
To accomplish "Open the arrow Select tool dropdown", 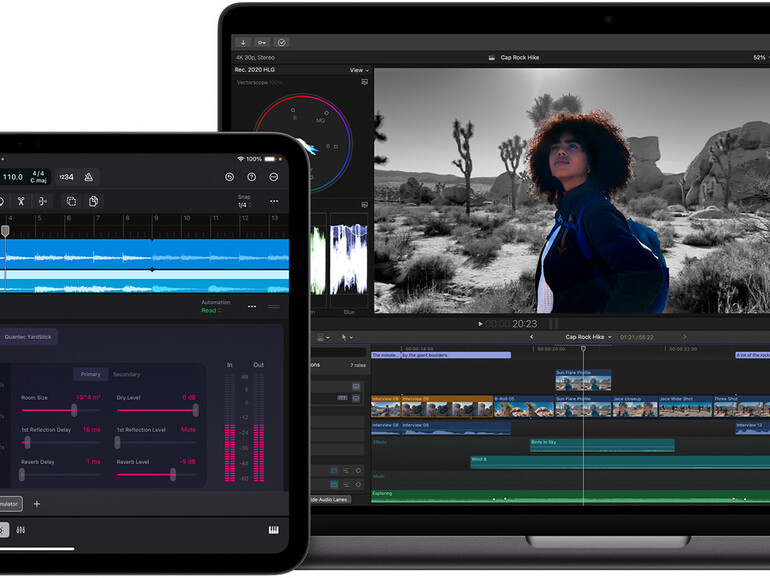I will pyautogui.click(x=347, y=337).
